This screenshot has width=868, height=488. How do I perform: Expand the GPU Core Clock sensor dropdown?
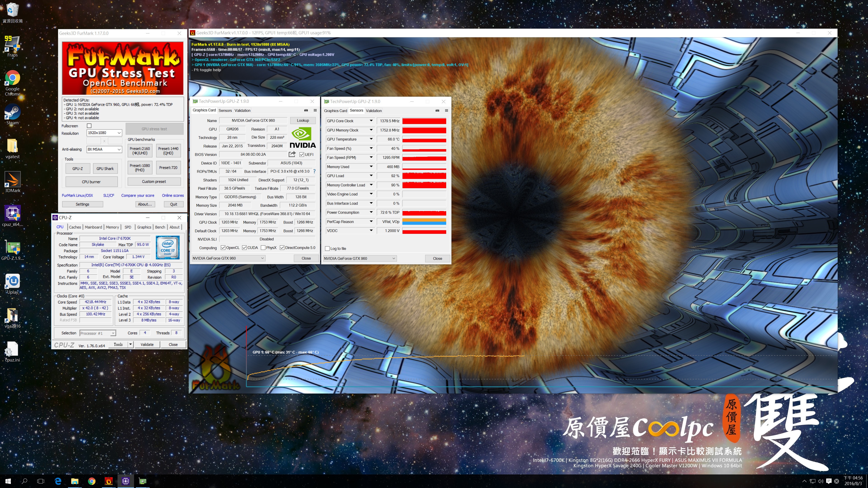click(371, 121)
